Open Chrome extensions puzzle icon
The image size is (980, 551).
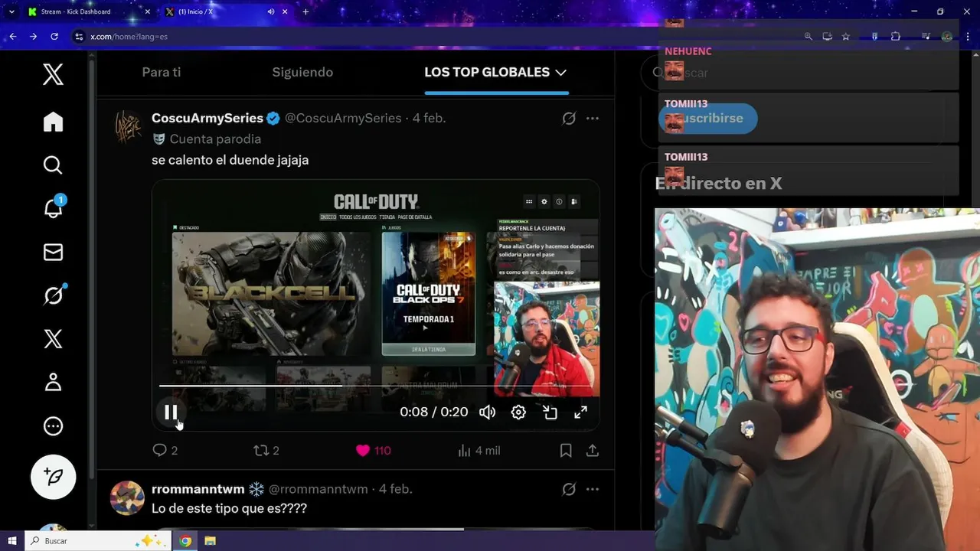[x=896, y=36]
